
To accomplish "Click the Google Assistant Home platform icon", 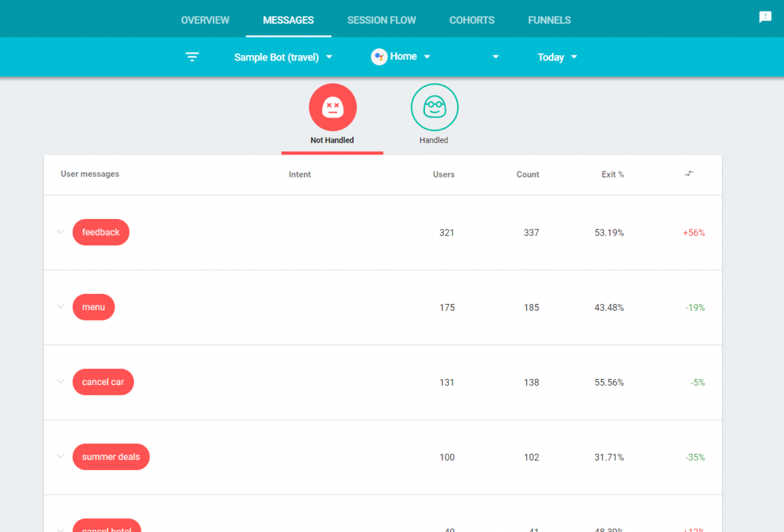I will coord(379,57).
